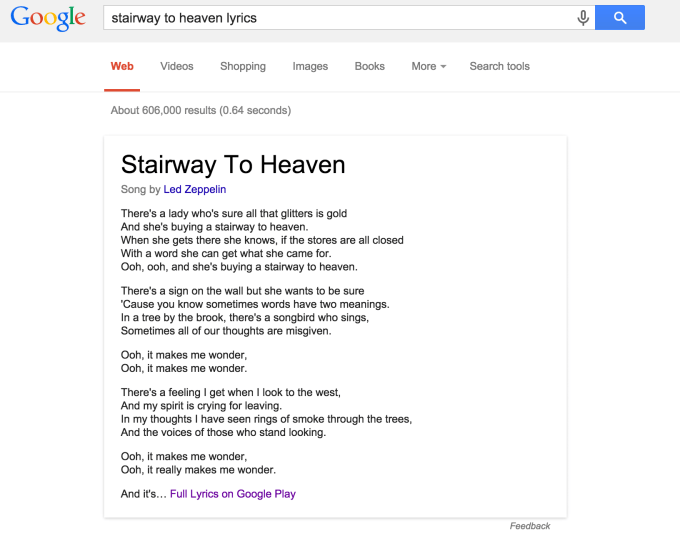Select the Web tab
The image size is (680, 545).
[x=122, y=66]
